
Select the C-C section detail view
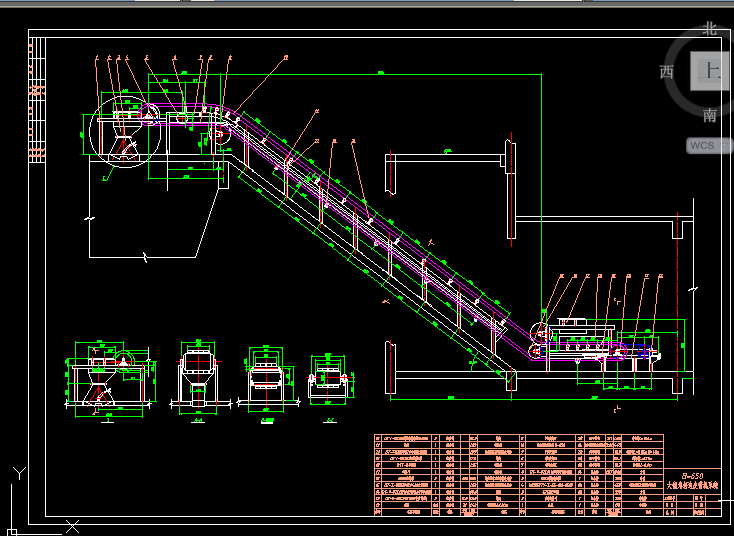pyautogui.click(x=330, y=382)
